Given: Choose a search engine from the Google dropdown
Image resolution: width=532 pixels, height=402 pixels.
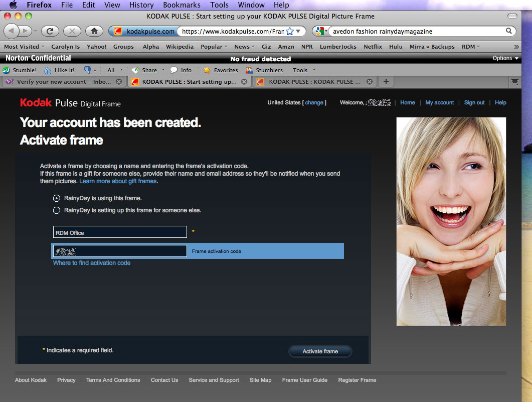Looking at the screenshot, I should (320, 31).
